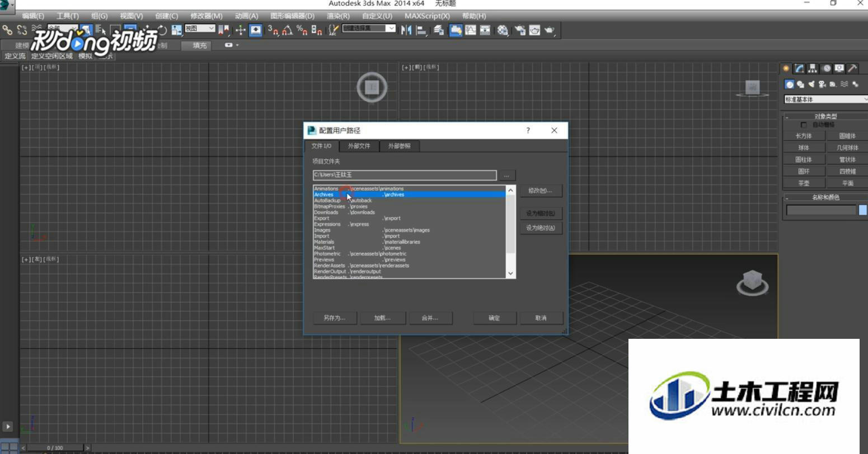The height and width of the screenshot is (454, 868).
Task: Click Edit Named Selection Sets icon
Action: [334, 30]
